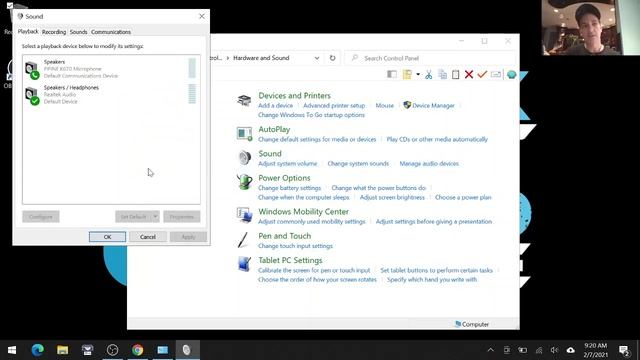Viewport: 640px width, 360px height.
Task: Click the clock and date in the taskbar
Action: point(596,350)
